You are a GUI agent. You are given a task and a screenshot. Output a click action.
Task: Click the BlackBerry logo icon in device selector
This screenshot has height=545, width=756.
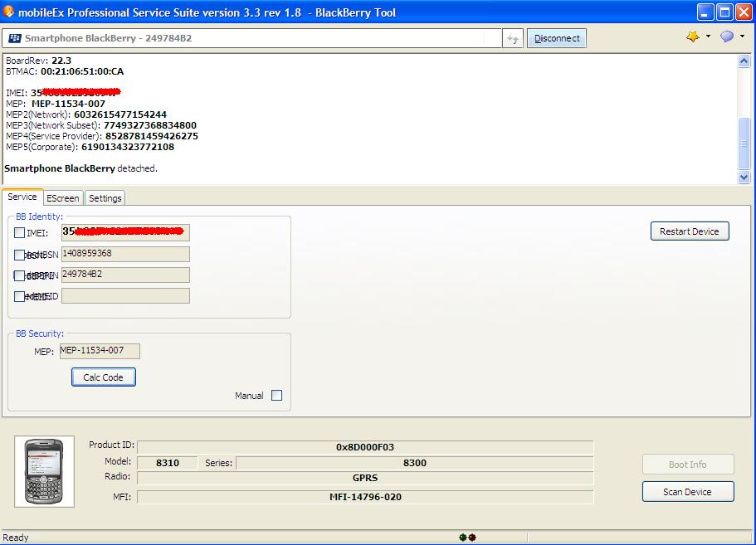[15, 38]
